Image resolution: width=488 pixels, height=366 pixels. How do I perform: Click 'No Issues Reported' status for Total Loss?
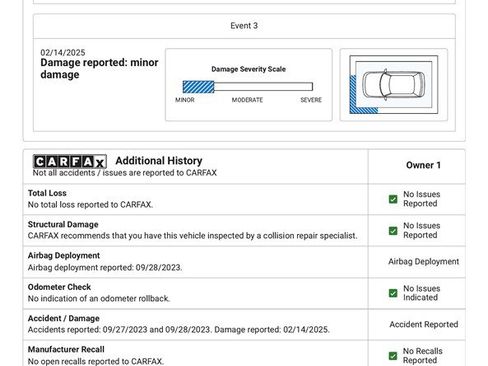[x=422, y=199]
